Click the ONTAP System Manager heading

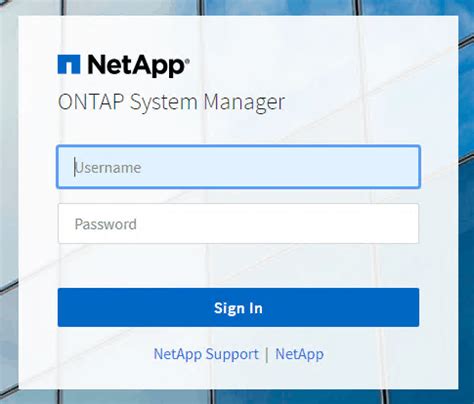coord(171,102)
